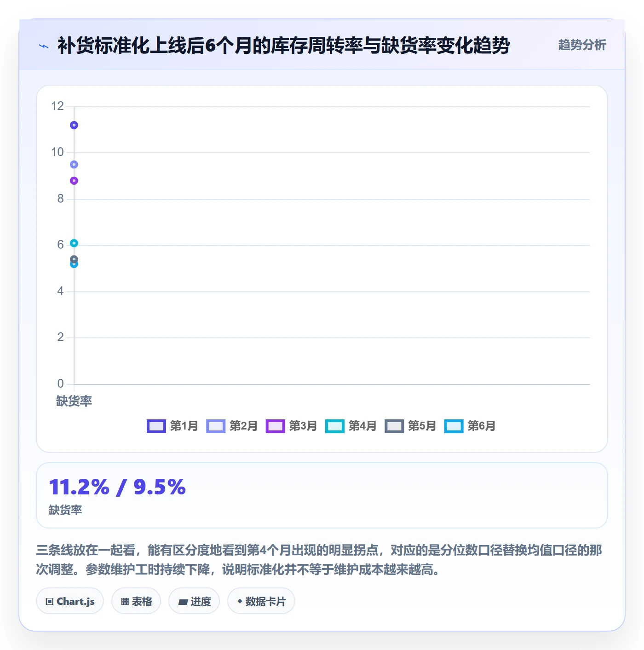
Task: Click the lightning bolt icon beside the title
Action: tap(44, 46)
